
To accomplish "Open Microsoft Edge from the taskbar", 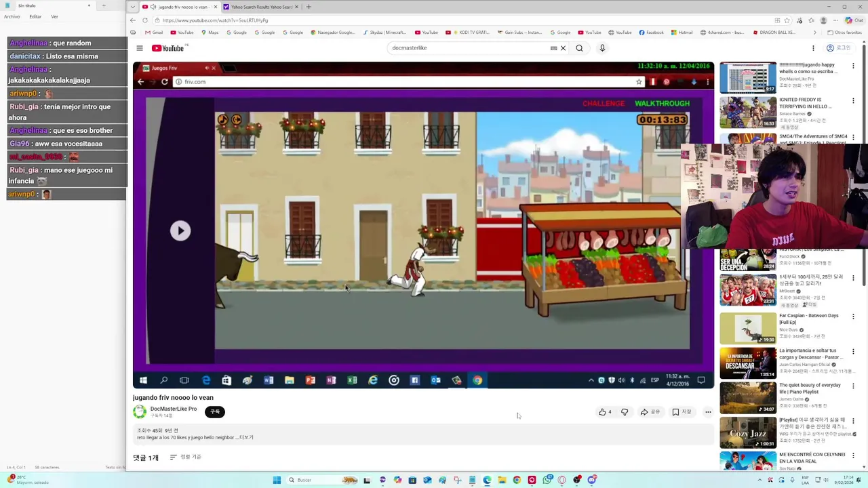I will 487,480.
